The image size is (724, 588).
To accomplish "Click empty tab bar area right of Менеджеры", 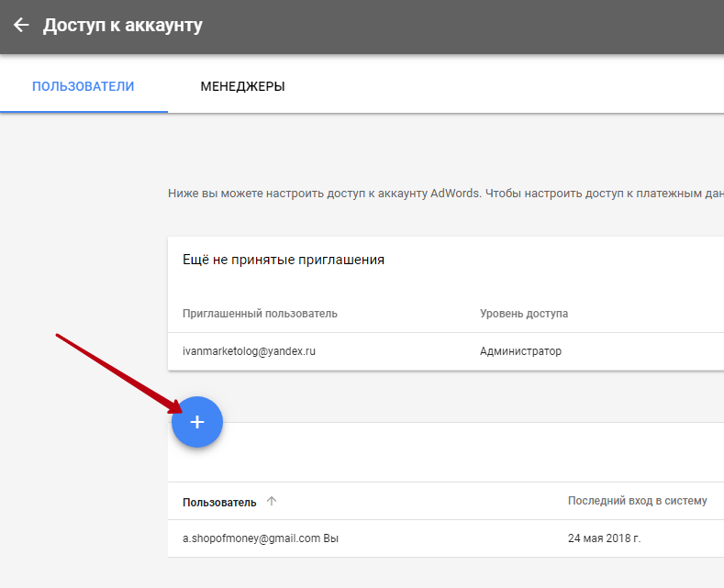I will click(505, 87).
